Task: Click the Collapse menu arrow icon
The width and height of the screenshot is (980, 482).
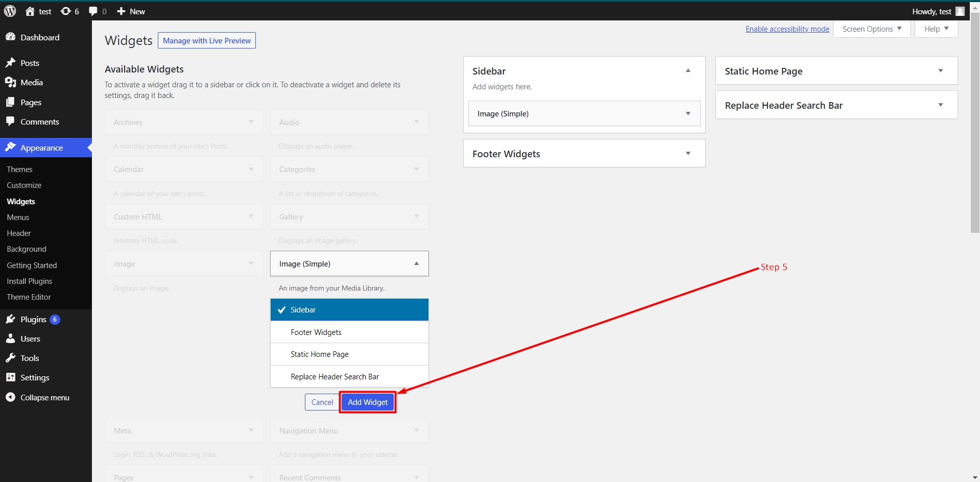Action: click(10, 397)
